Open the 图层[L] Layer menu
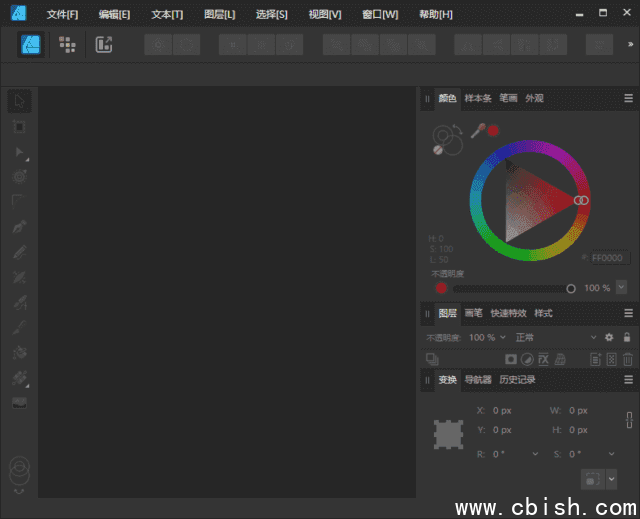 (x=220, y=15)
